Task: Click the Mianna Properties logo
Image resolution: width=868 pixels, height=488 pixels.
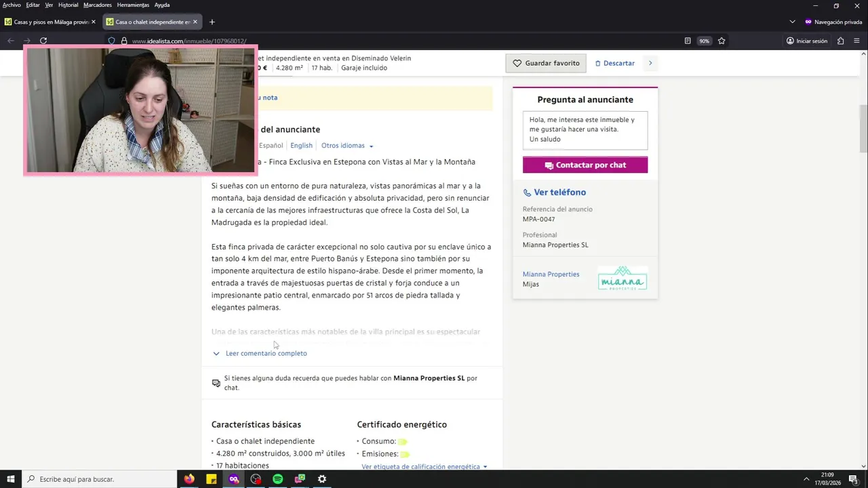Action: point(623,279)
